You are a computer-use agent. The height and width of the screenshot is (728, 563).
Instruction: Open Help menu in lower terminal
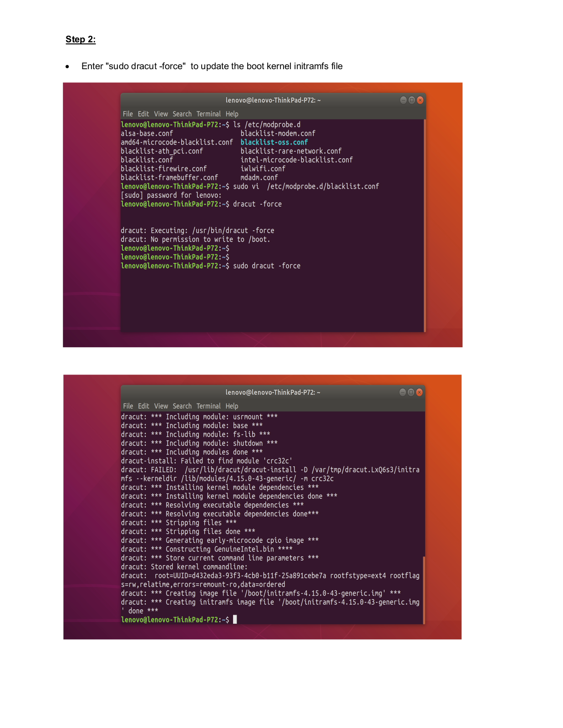232,406
